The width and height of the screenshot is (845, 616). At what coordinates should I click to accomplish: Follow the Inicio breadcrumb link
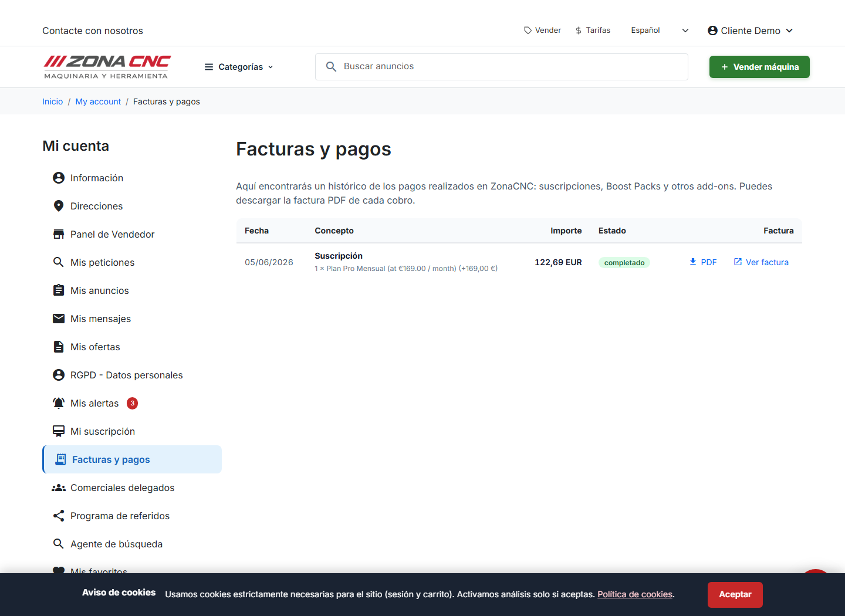(x=53, y=101)
